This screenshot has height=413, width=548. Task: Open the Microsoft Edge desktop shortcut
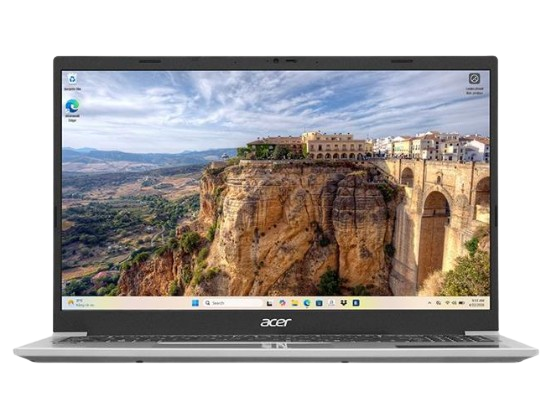point(72,110)
